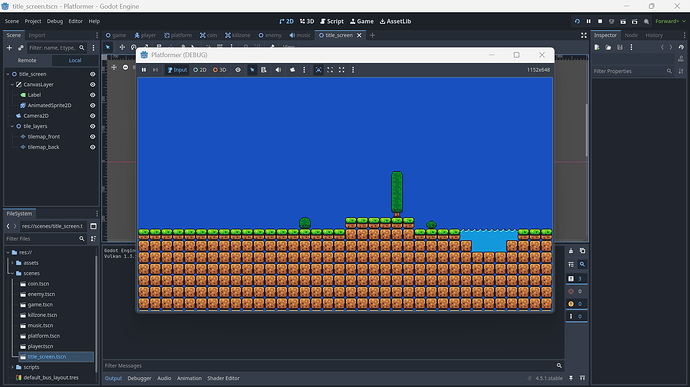Image resolution: width=690 pixels, height=387 pixels.
Task: Collapse the scenes folder
Action: click(12, 273)
